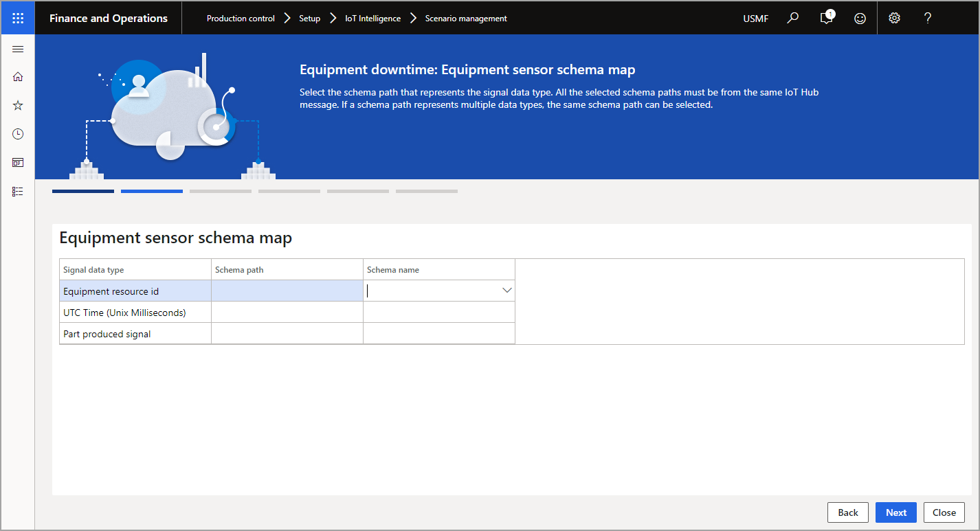Navigate to IoT Intelligence breadcrumb
Viewport: 980px width, 531px height.
click(x=372, y=19)
